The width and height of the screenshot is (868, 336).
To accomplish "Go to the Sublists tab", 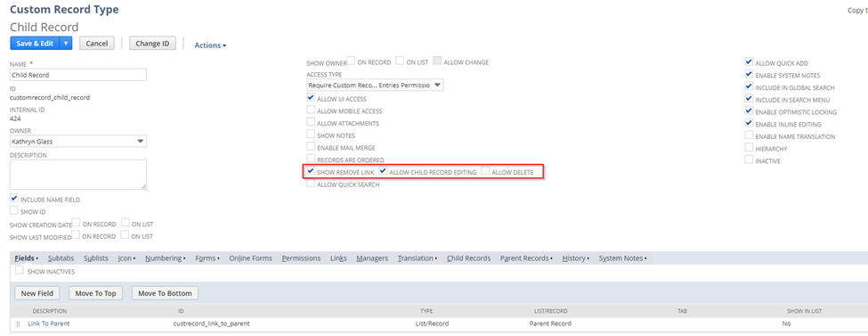I will click(x=96, y=258).
